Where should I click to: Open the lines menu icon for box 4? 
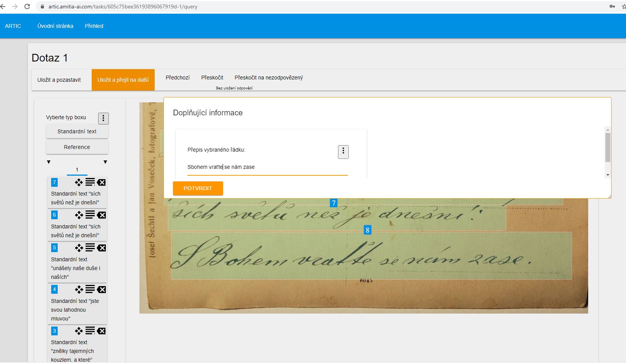pos(90,289)
